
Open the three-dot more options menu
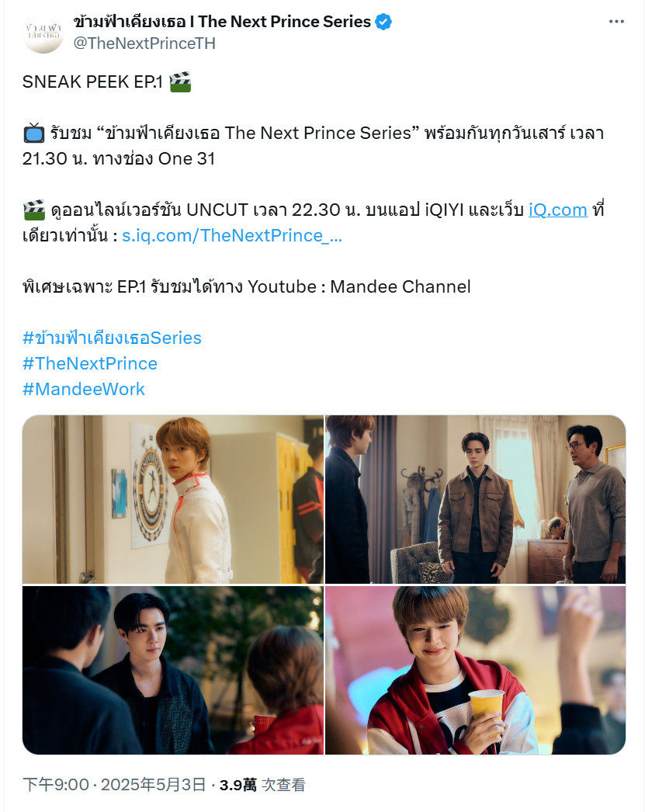[x=616, y=22]
